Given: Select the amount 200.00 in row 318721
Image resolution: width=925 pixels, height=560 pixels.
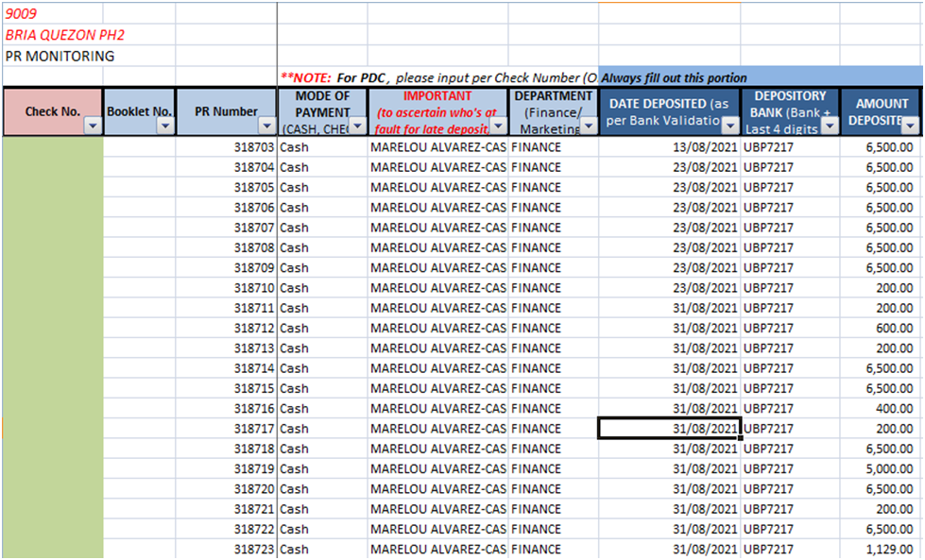Looking at the screenshot, I should coord(880,509).
